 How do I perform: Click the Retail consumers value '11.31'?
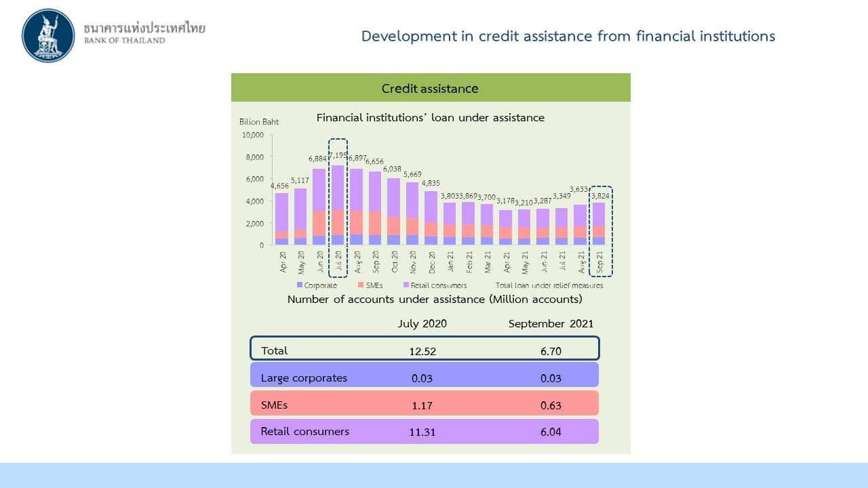(422, 432)
